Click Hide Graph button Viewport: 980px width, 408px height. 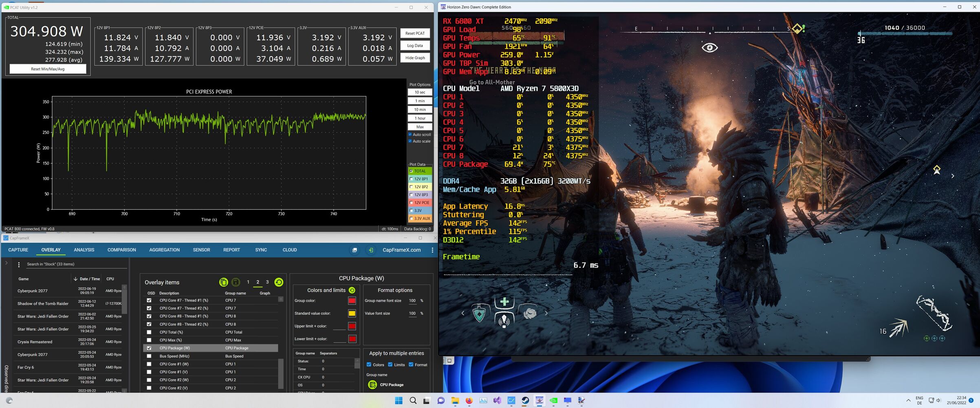[415, 58]
